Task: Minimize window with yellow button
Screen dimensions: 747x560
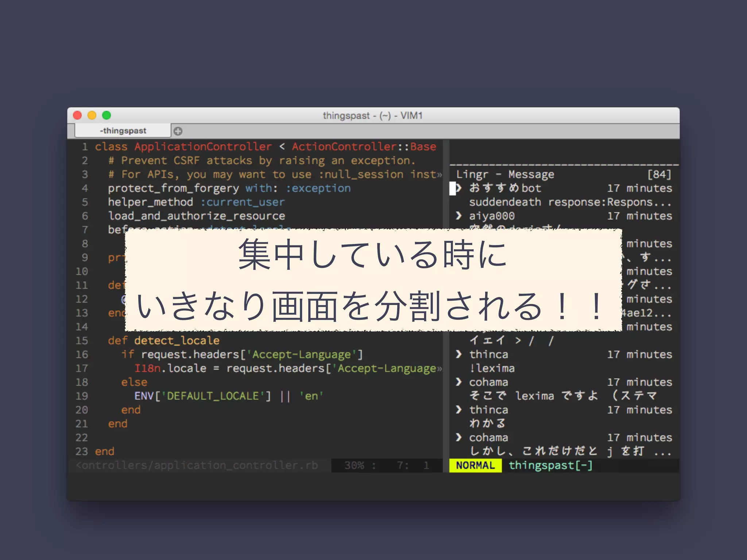Action: [x=92, y=115]
